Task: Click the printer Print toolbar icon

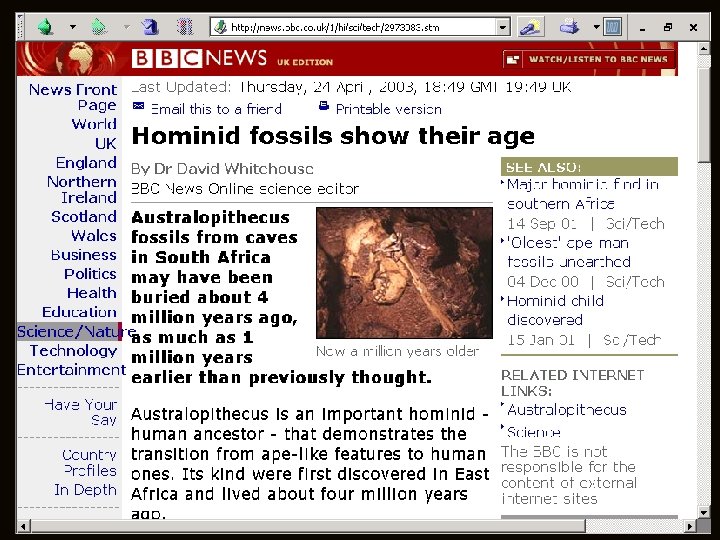Action: tap(569, 27)
